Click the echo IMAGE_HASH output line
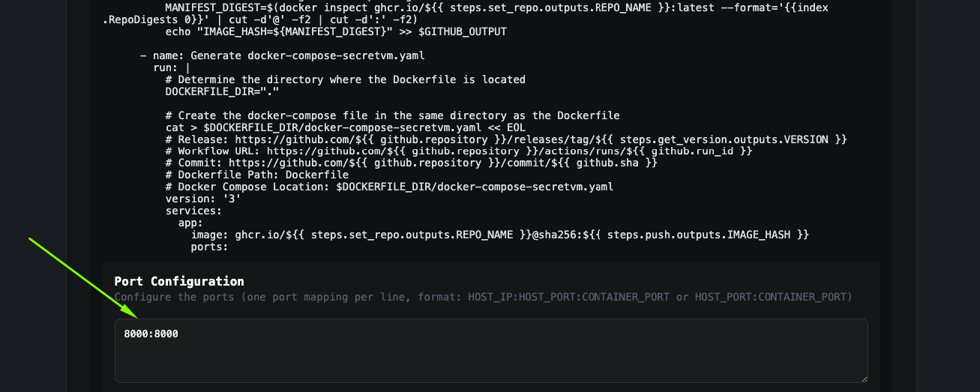The height and width of the screenshot is (392, 980). click(x=336, y=31)
